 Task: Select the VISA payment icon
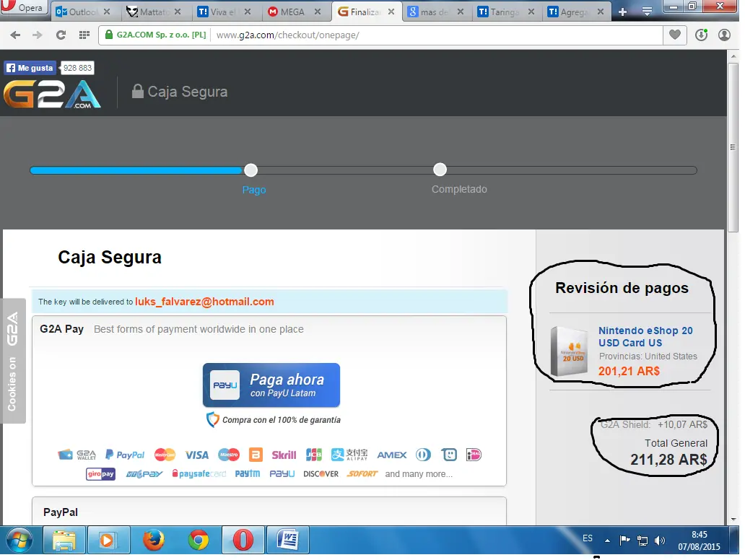click(196, 455)
